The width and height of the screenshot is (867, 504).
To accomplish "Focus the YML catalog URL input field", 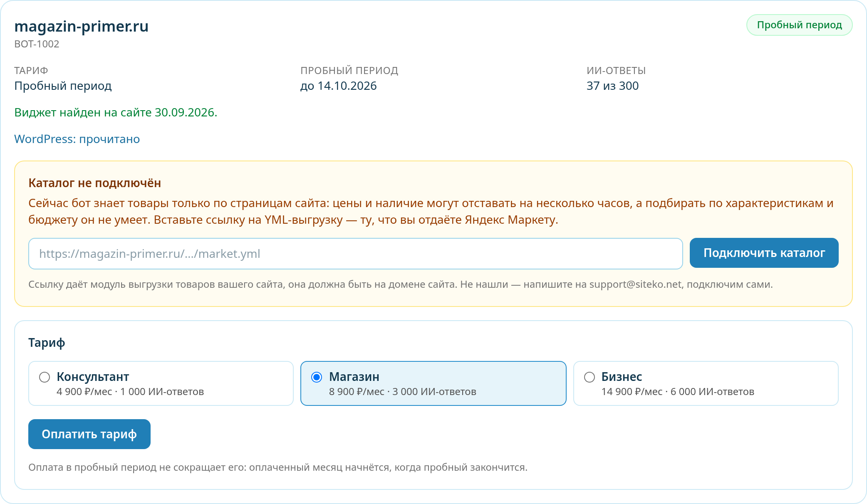I will [356, 254].
